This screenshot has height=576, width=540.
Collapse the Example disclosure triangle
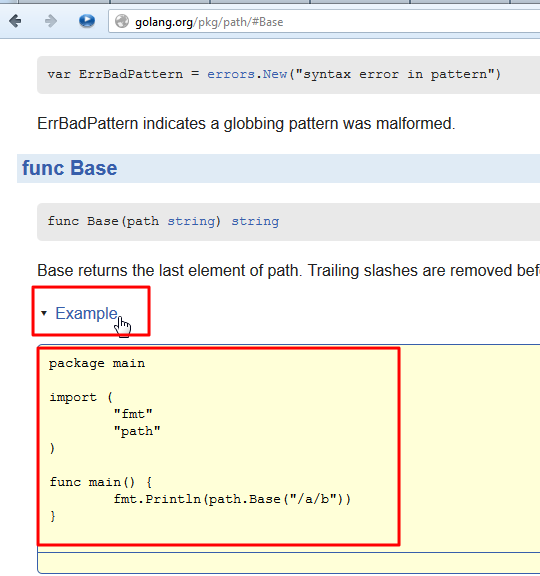click(x=44, y=313)
